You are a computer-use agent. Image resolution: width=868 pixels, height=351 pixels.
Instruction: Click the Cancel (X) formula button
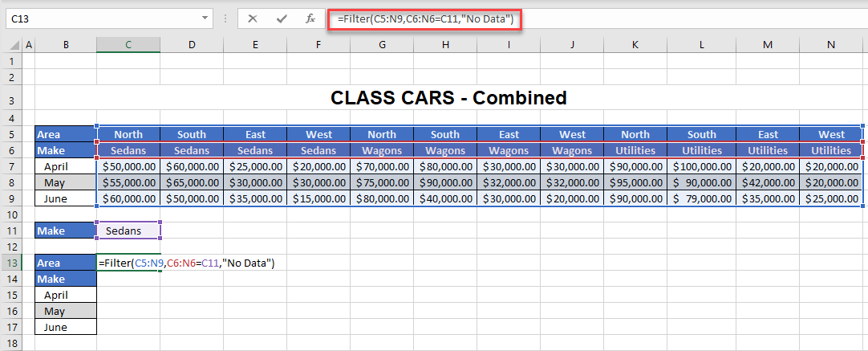pyautogui.click(x=253, y=18)
